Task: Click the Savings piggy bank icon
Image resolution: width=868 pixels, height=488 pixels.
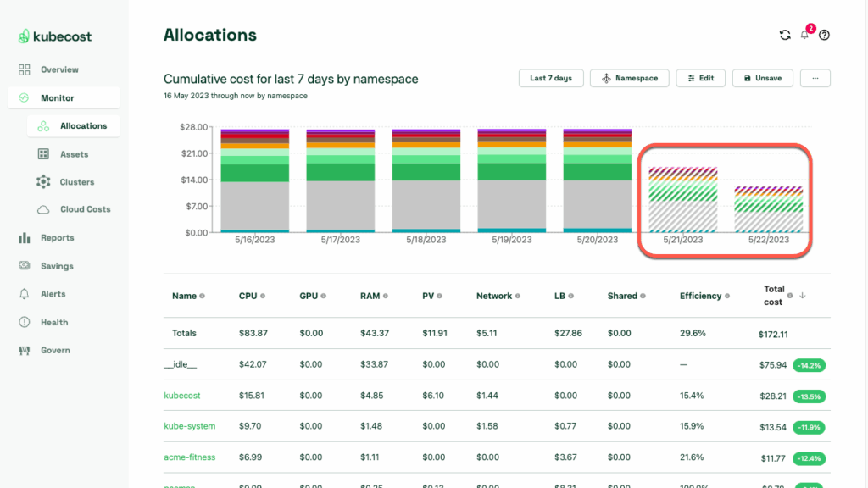Action: pyautogui.click(x=25, y=266)
